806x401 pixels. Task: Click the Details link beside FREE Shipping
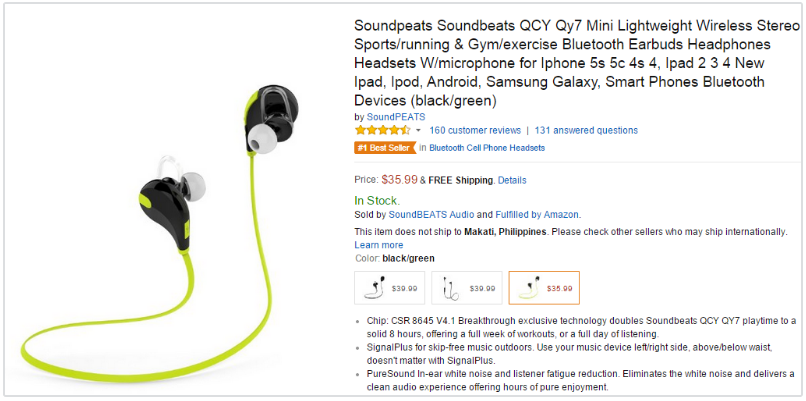pyautogui.click(x=512, y=180)
